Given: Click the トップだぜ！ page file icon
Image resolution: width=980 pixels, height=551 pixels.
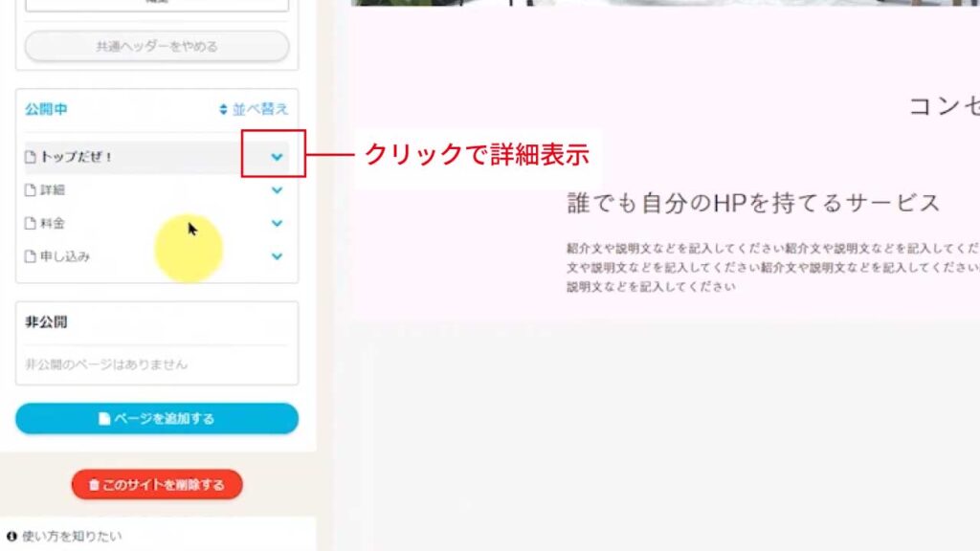Looking at the screenshot, I should [x=30, y=157].
